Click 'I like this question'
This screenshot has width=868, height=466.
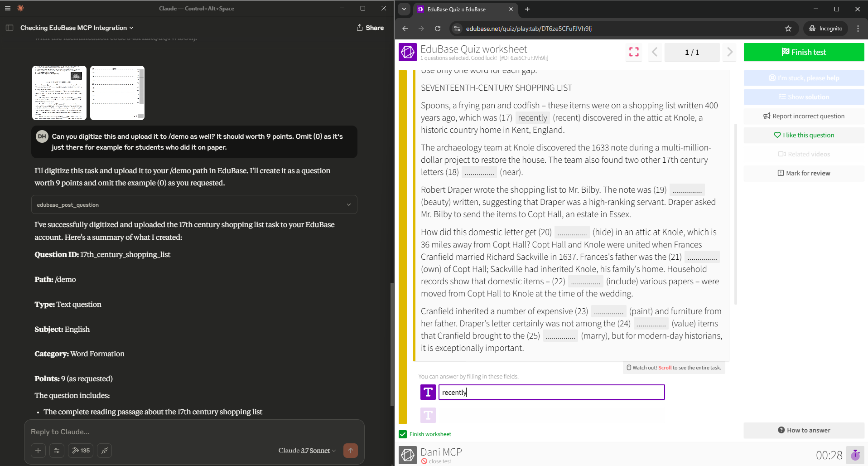[804, 135]
